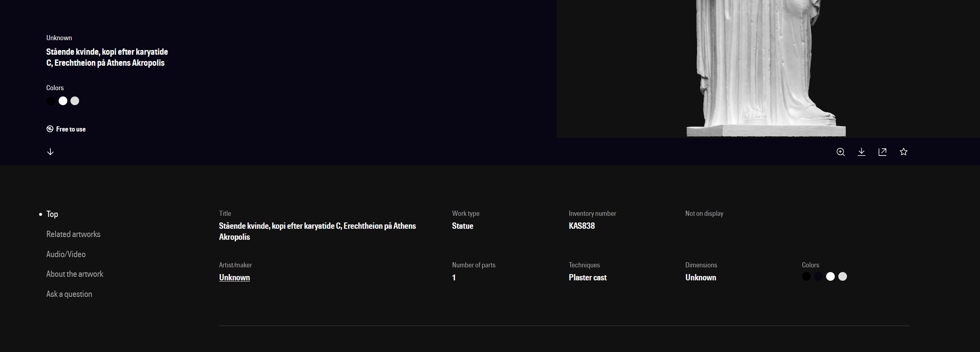Select the white color swatch in header
Viewport: 980px width, 352px height.
63,101
